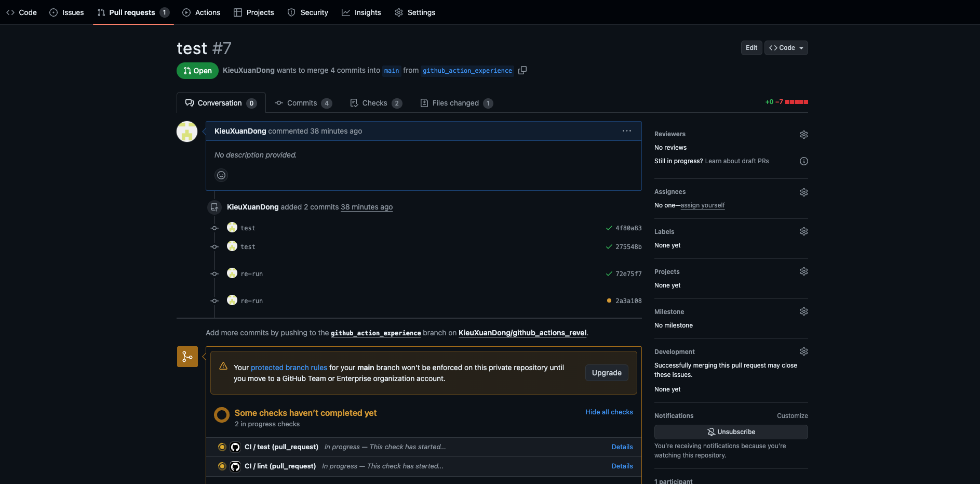Image resolution: width=980 pixels, height=484 pixels.
Task: Click the GitHub logo next to CI / test
Action: point(235,447)
